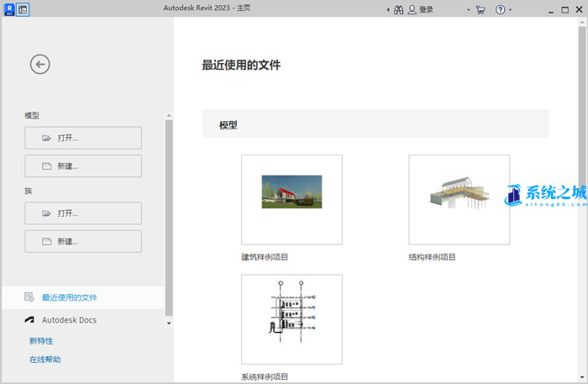588x384 pixels.
Task: Click the main panel scrollbar down arrow
Action: [582, 377]
